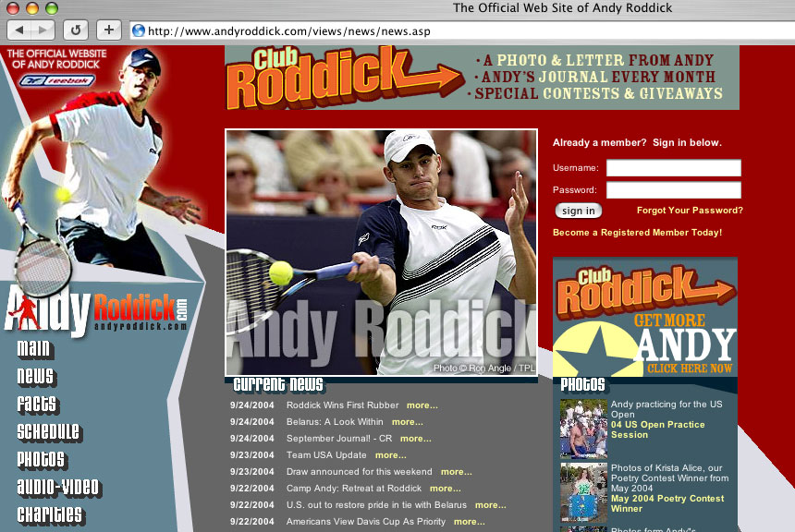
Task: Go back with the browser back arrow
Action: point(19,30)
